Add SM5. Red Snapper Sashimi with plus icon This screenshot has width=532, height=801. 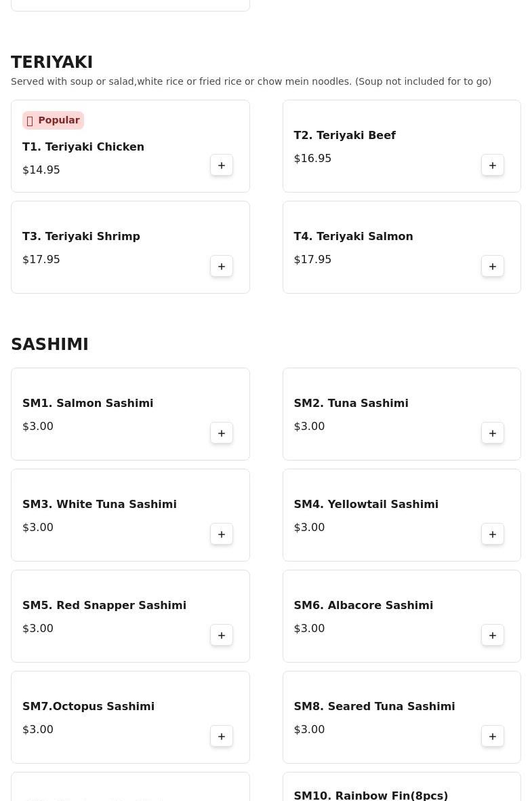click(222, 635)
